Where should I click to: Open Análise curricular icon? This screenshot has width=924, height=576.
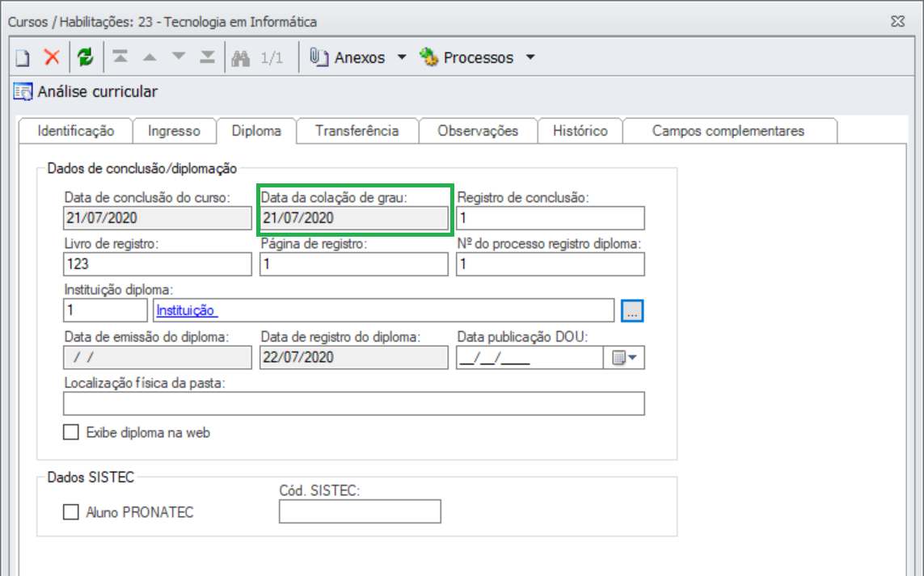23,92
